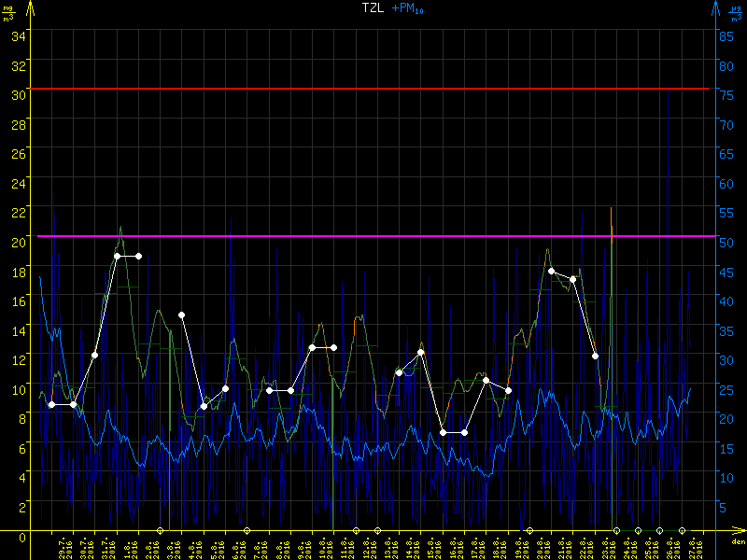
Task: Select the 29.7.2016 date label
Action: 63,546
